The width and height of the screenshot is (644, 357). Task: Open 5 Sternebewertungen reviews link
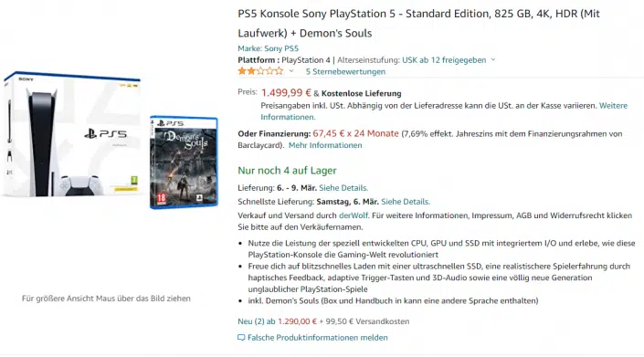point(345,71)
